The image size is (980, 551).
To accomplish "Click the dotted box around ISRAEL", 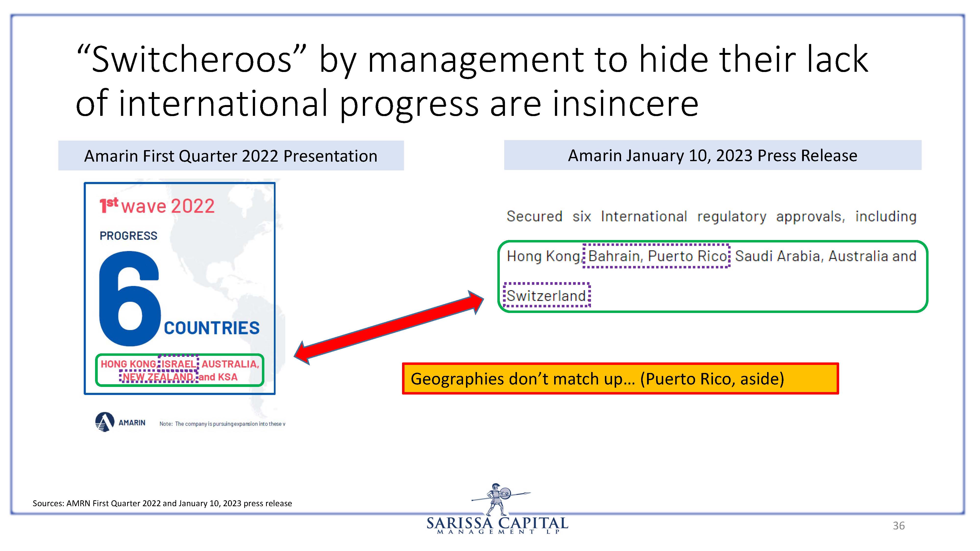I will point(178,363).
